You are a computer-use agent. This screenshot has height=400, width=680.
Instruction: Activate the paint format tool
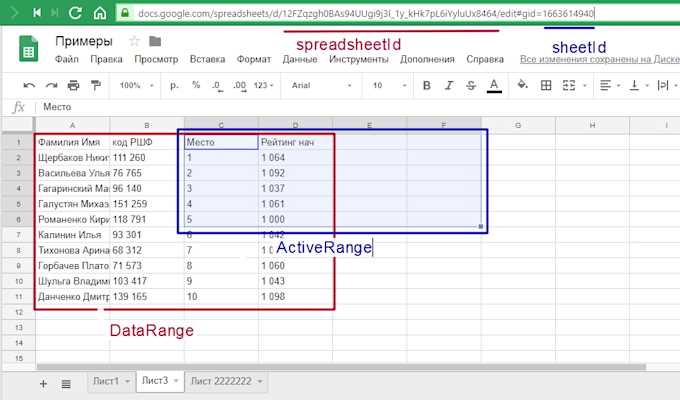click(96, 85)
